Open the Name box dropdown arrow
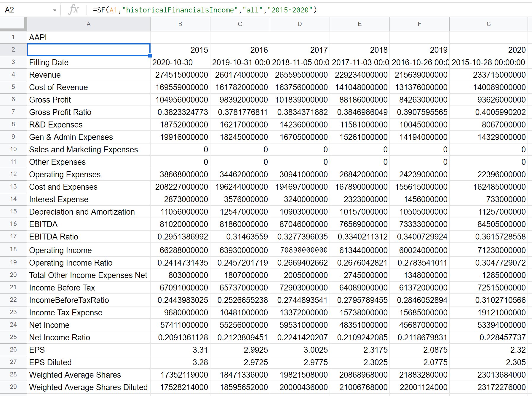The height and width of the screenshot is (396, 532). pos(55,10)
